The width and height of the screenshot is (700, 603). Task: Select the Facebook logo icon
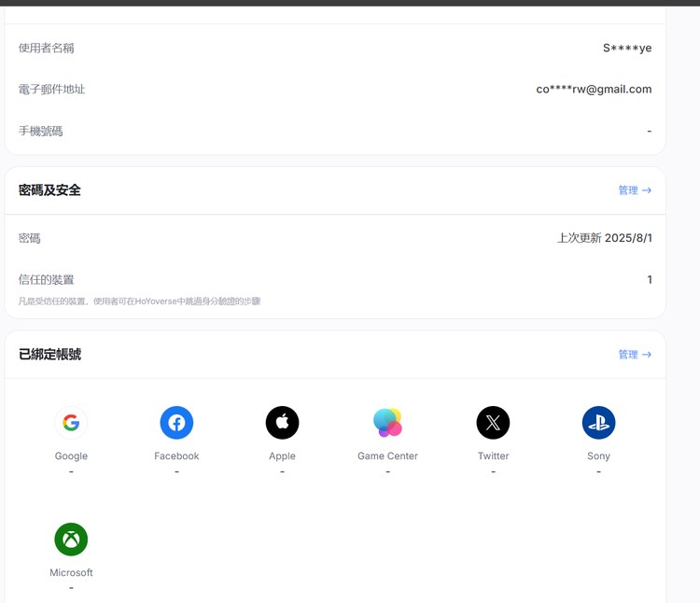point(176,423)
